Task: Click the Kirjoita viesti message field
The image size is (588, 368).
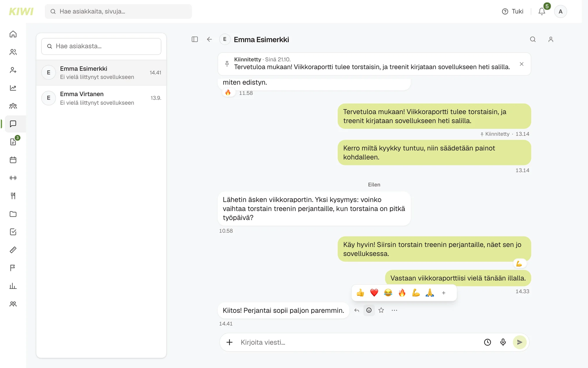Action: pos(359,342)
